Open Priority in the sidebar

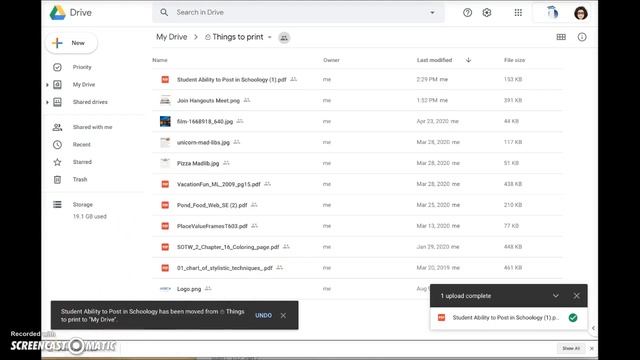[x=82, y=67]
